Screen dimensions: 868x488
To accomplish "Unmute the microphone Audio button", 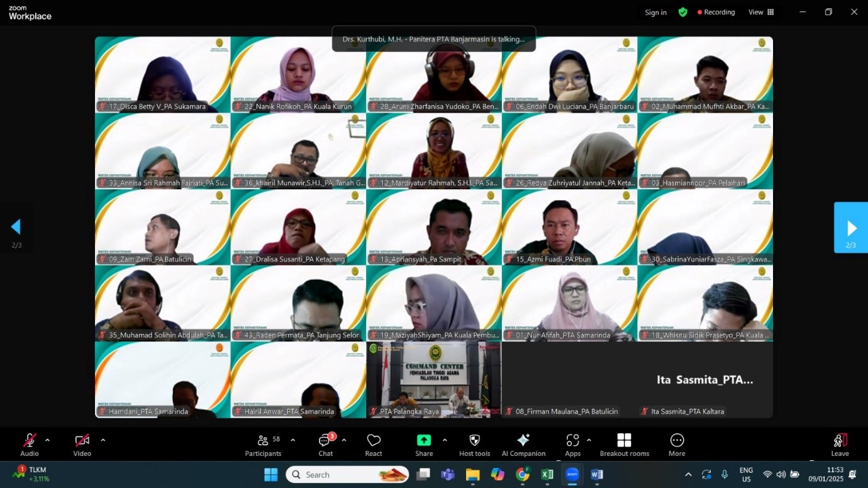I will (30, 445).
